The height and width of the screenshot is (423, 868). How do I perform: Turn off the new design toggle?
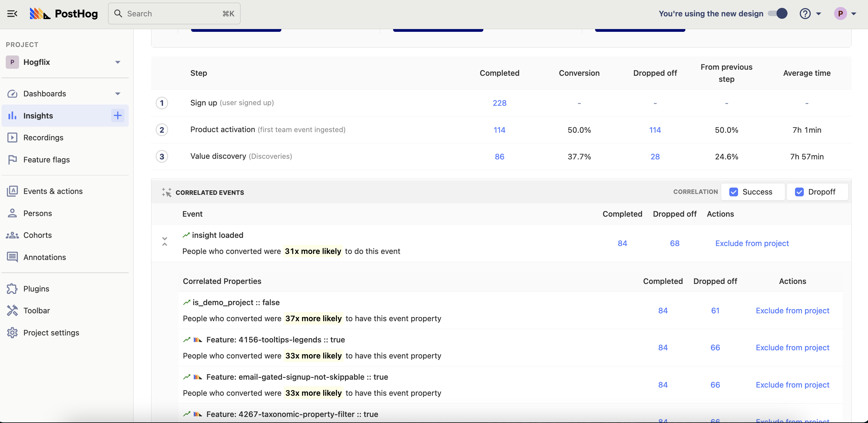(777, 13)
